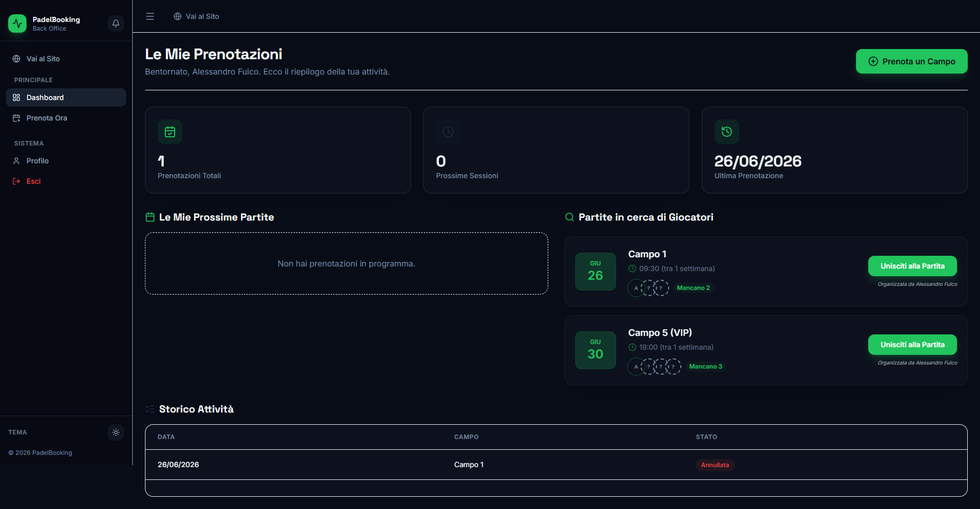Click 'Mancano 2' label

(x=693, y=288)
